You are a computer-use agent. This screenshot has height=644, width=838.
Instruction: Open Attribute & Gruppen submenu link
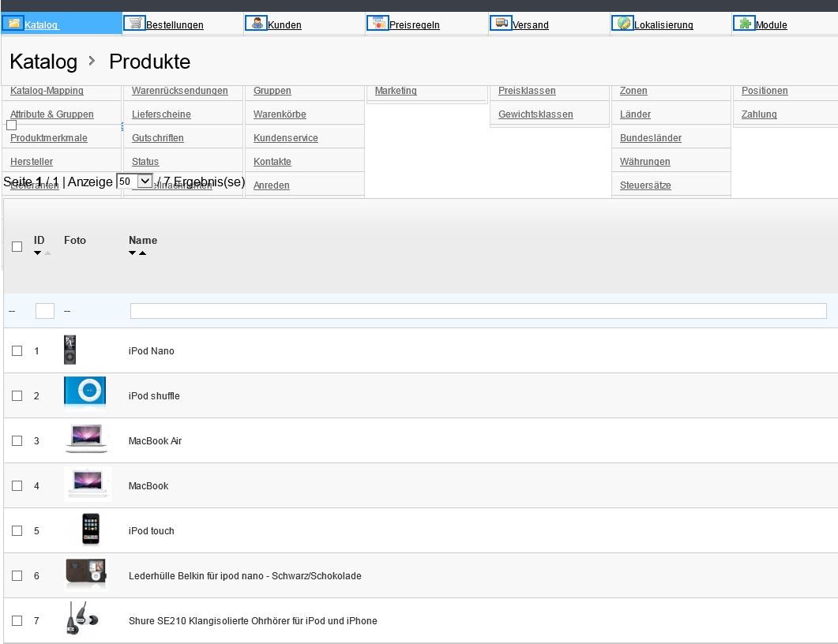click(x=52, y=114)
